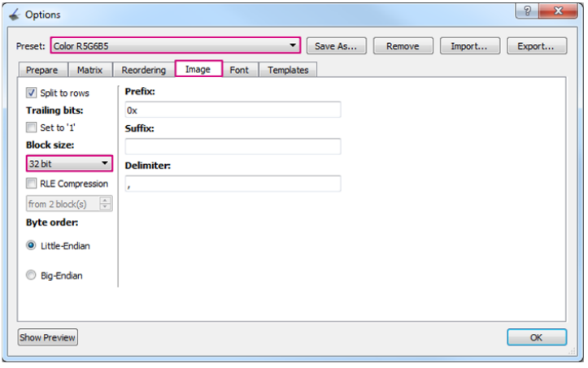588x368 pixels.
Task: Select Big-Endian byte order
Action: pos(32,275)
